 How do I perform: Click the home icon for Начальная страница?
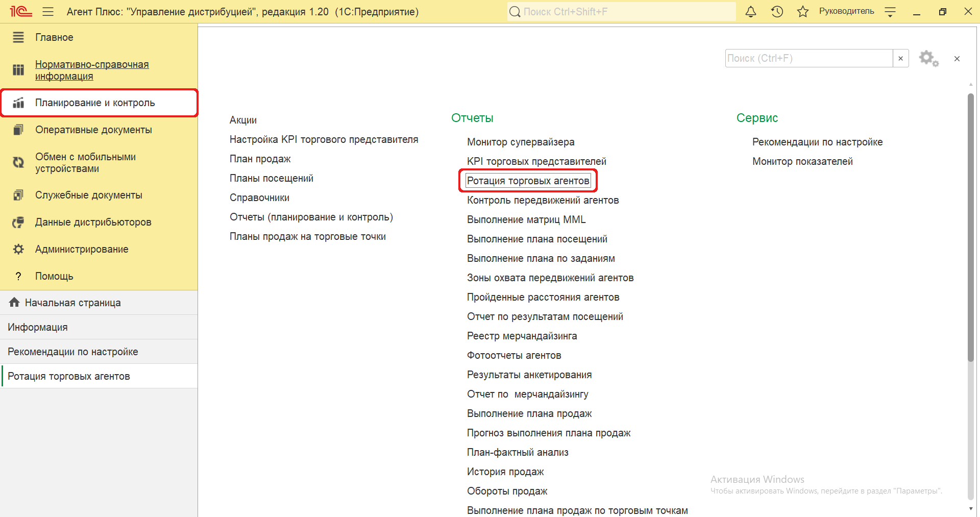pos(14,302)
